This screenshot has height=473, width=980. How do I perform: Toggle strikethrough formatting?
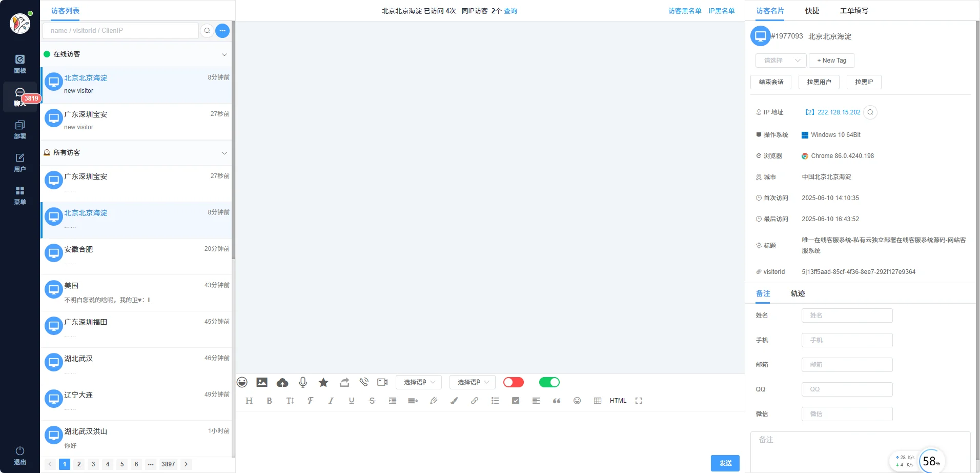(x=372, y=401)
